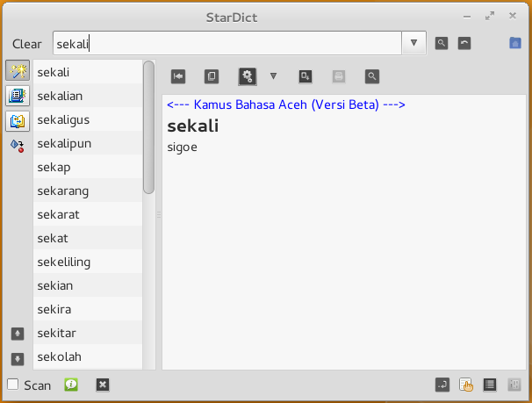Open the dropdown arrow beside the gear icon
The width and height of the screenshot is (532, 403).
point(273,76)
